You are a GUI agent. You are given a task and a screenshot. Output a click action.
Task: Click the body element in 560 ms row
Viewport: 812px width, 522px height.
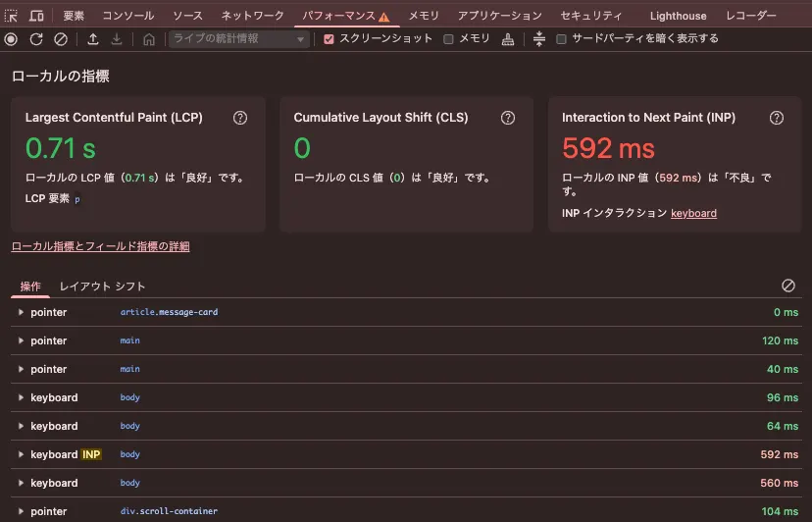coord(130,483)
